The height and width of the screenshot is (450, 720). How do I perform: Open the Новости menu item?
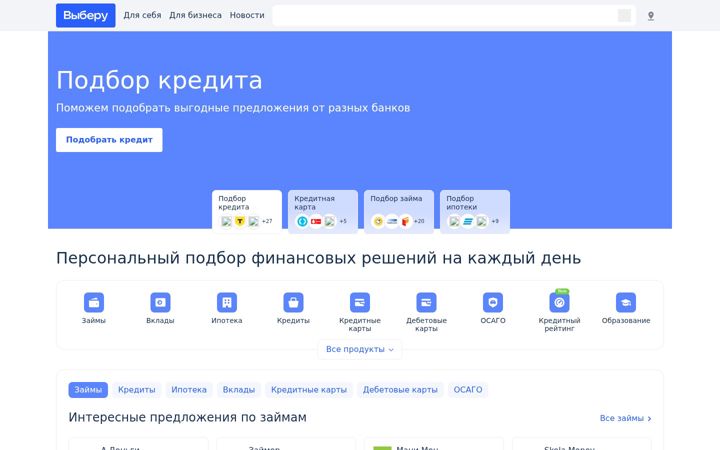247,15
